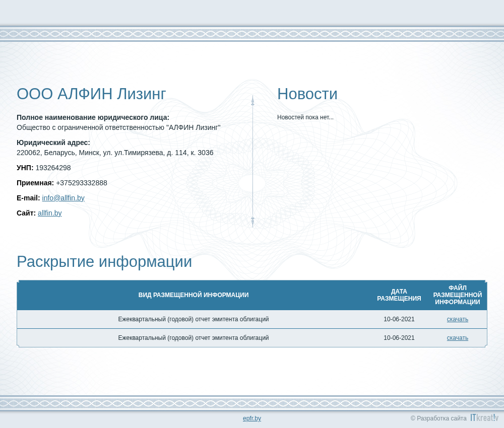This screenshot has height=428, width=504.
Task: Click the Полное наименование юридического лица label
Action: (x=93, y=117)
